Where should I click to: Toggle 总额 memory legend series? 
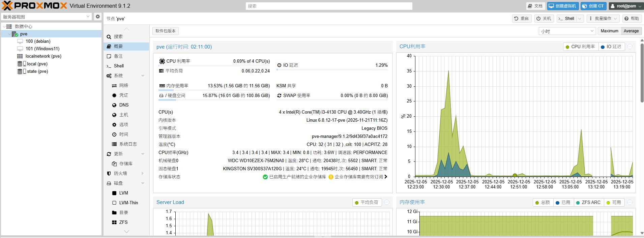(543, 203)
